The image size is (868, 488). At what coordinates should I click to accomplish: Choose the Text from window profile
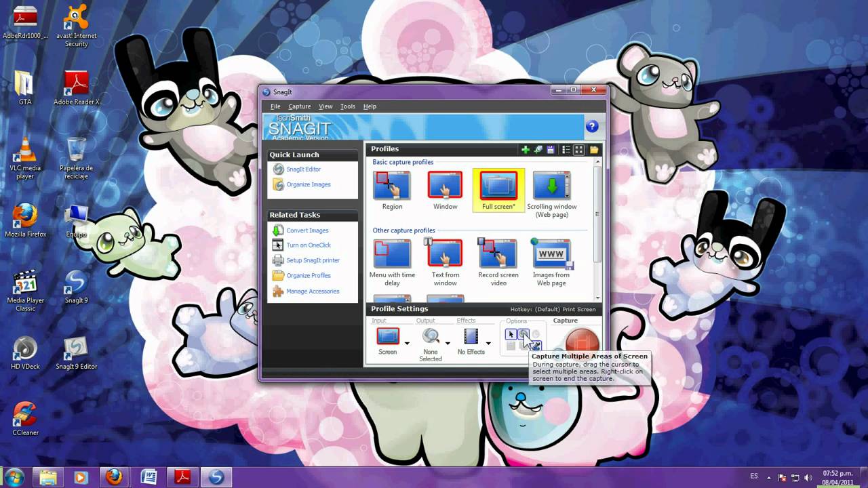click(445, 262)
